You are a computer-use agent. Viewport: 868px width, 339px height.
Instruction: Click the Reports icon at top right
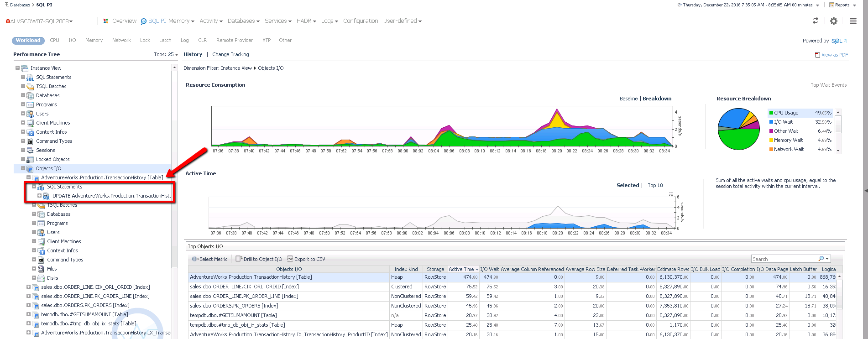click(831, 5)
